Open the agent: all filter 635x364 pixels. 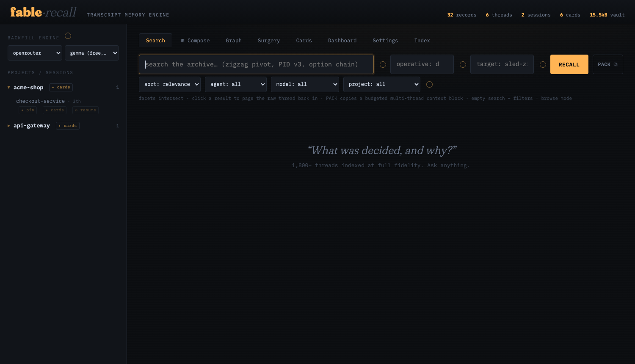point(236,84)
